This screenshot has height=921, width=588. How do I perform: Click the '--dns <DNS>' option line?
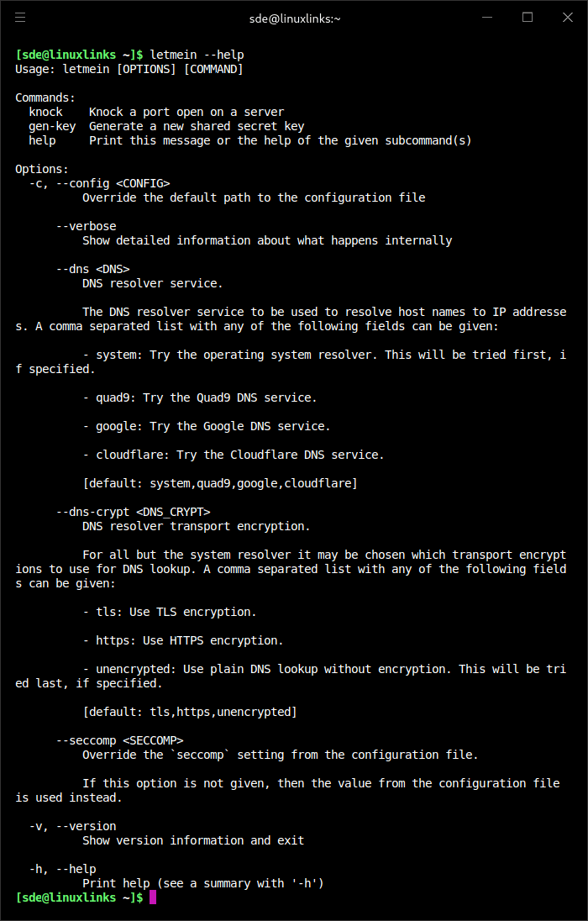point(92,269)
